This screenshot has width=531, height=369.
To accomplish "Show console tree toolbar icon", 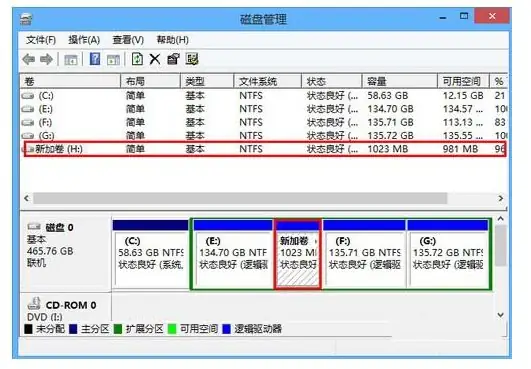I will pyautogui.click(x=71, y=60).
